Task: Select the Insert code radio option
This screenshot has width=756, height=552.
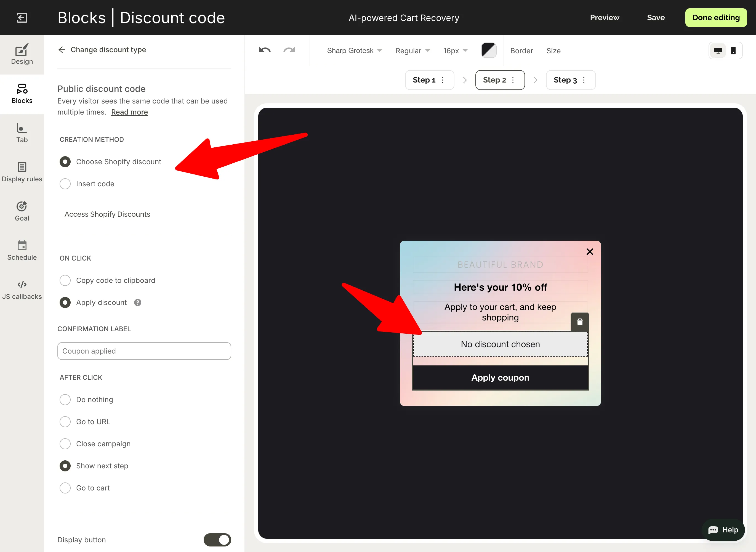Action: (65, 184)
